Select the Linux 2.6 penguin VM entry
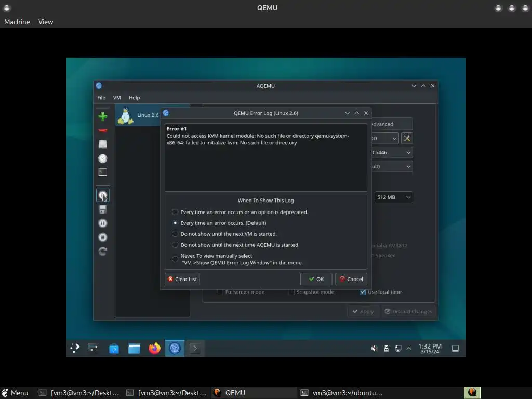The image size is (532, 399). pyautogui.click(x=138, y=115)
